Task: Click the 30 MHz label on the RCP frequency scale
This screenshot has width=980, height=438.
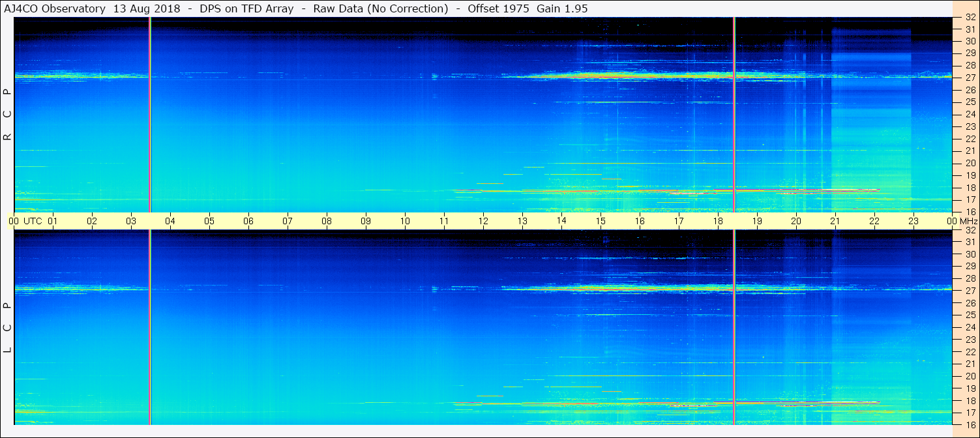Action: tap(970, 41)
